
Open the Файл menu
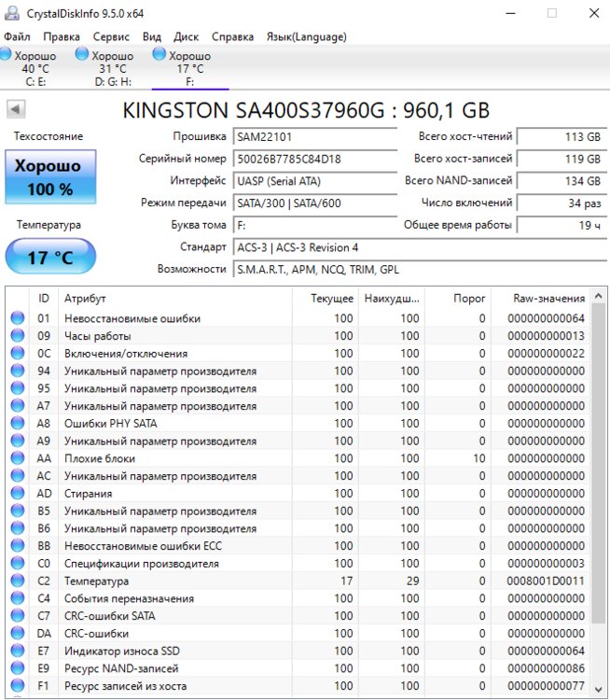pos(17,36)
